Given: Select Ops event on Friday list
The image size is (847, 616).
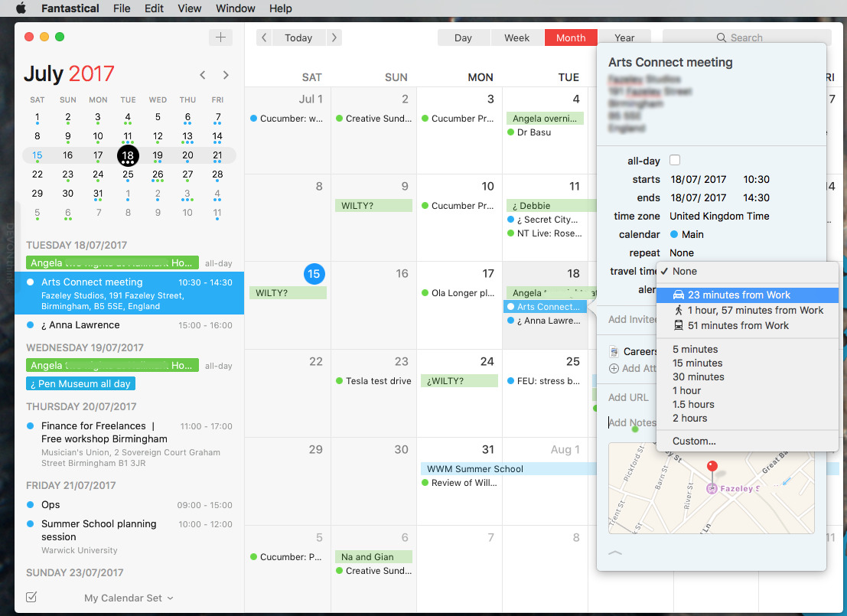Looking at the screenshot, I should tap(129, 505).
